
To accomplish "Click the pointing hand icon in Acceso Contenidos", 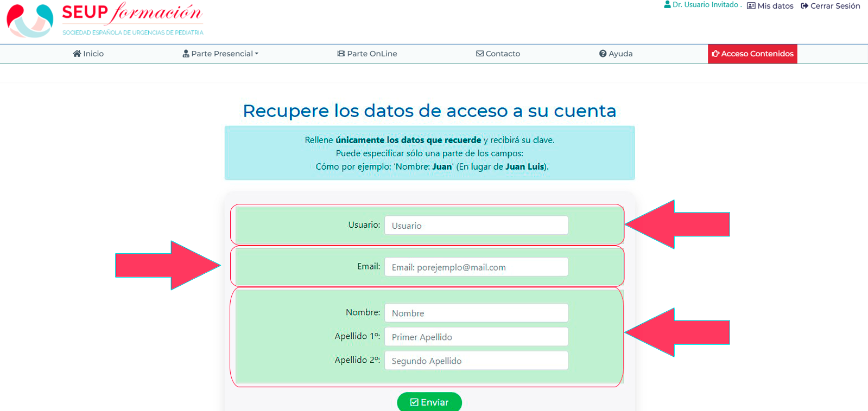I will pyautogui.click(x=715, y=54).
